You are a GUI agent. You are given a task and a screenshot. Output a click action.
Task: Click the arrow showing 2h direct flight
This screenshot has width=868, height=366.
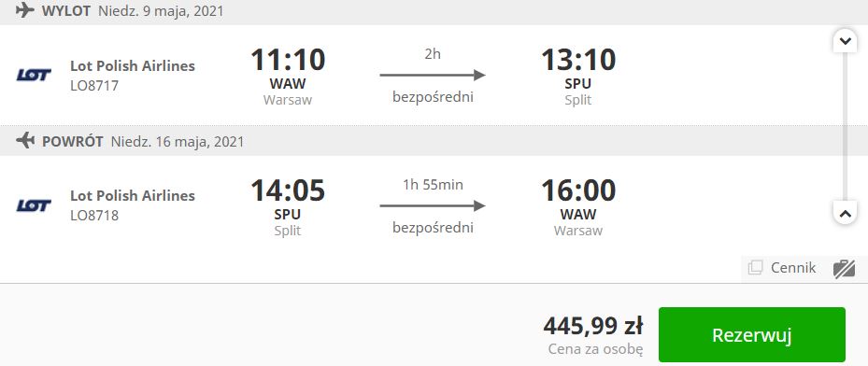[433, 76]
